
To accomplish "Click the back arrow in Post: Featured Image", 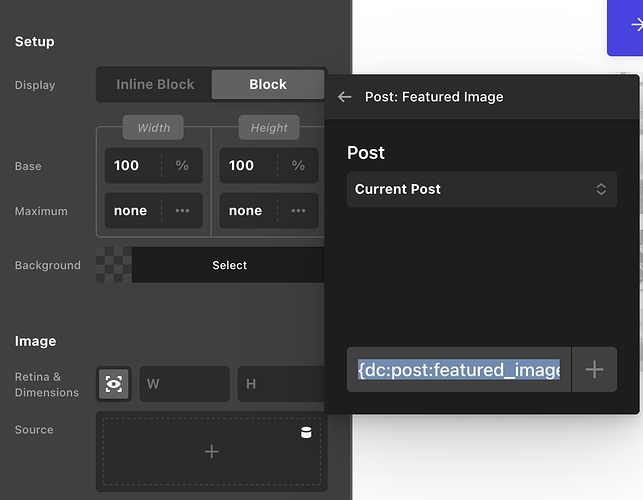I will pyautogui.click(x=345, y=97).
